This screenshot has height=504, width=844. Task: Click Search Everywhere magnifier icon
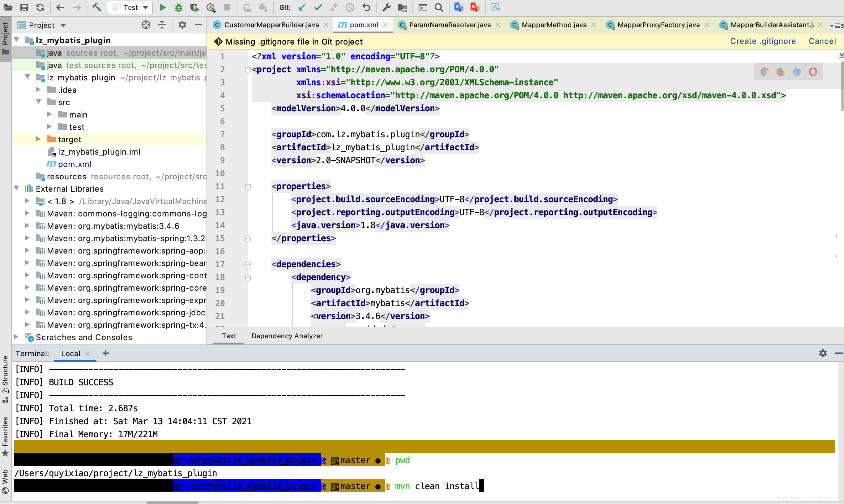click(x=439, y=7)
